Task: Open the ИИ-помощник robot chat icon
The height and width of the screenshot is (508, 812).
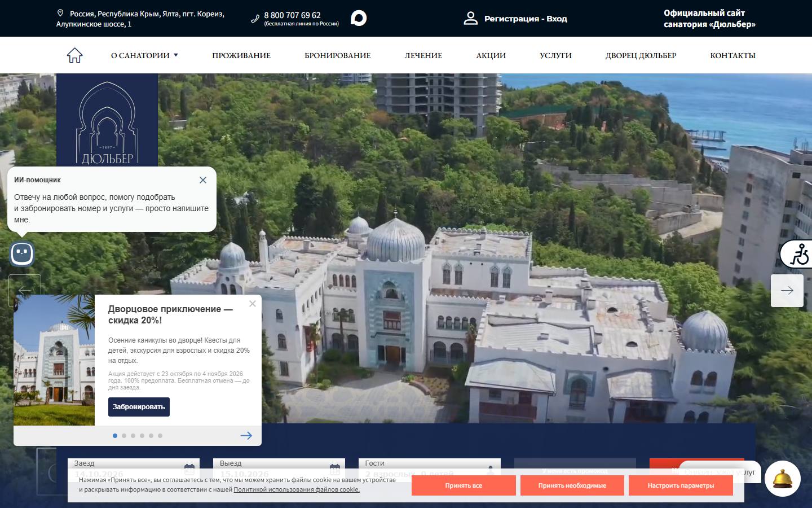Action: tap(22, 254)
